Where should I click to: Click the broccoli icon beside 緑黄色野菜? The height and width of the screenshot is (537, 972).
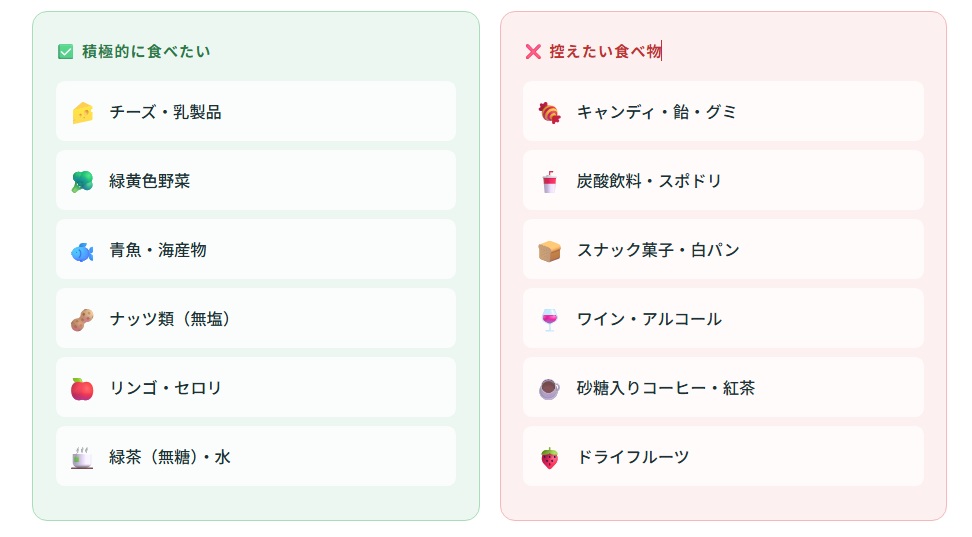click(x=82, y=181)
